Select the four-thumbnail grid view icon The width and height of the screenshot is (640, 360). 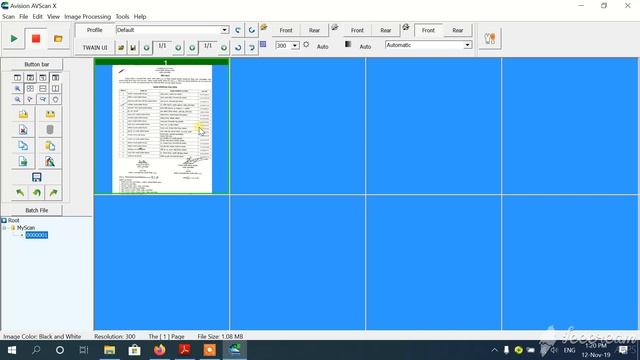point(30,89)
